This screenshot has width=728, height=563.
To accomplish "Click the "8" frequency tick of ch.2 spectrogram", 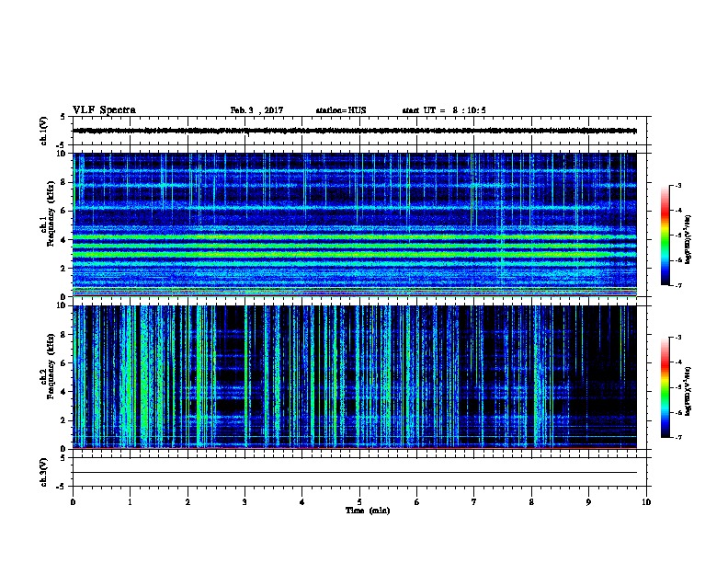I will tap(65, 335).
